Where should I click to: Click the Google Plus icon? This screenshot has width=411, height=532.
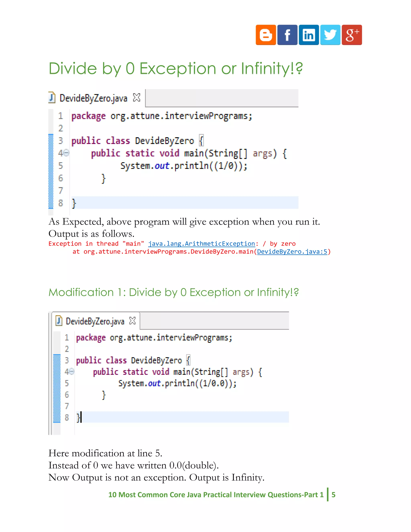tap(352, 35)
